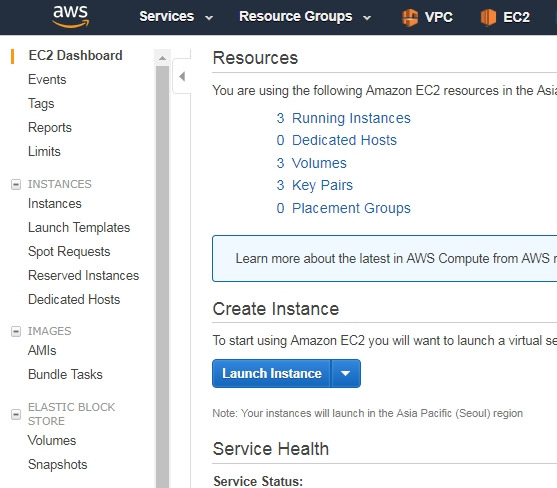The height and width of the screenshot is (488, 557).
Task: Open the Launch Instance dropdown arrow
Action: coord(346,373)
